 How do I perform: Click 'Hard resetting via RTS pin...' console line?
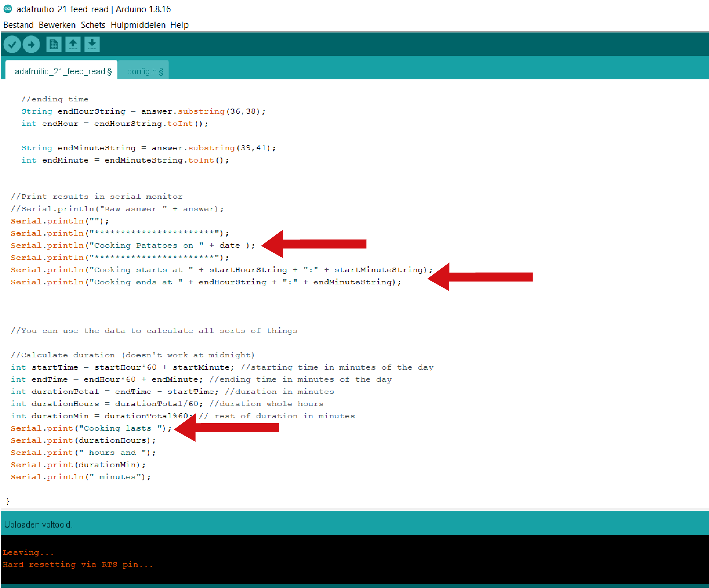pos(78,565)
